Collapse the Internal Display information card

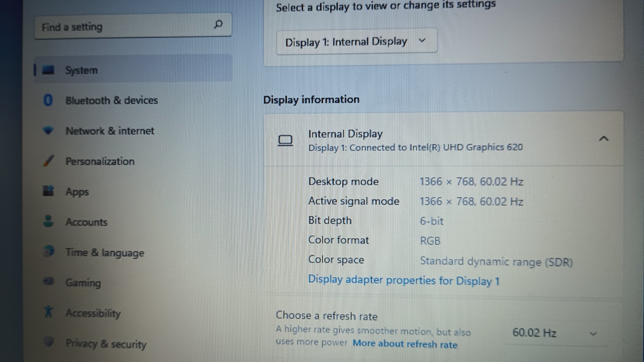tap(603, 139)
